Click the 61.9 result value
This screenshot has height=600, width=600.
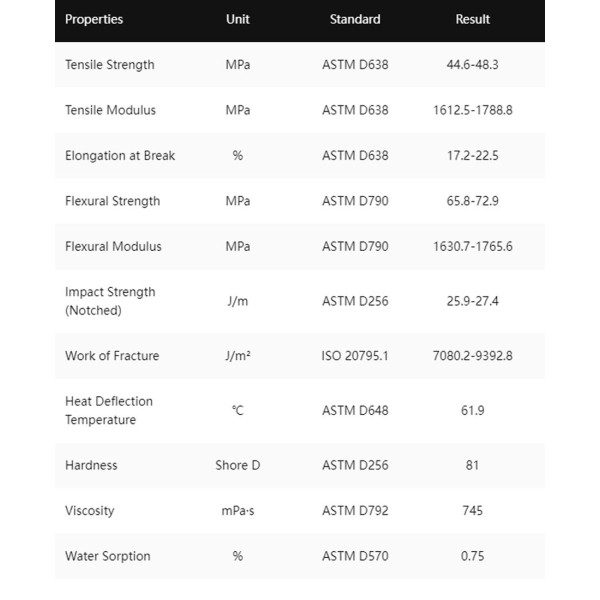pyautogui.click(x=473, y=410)
